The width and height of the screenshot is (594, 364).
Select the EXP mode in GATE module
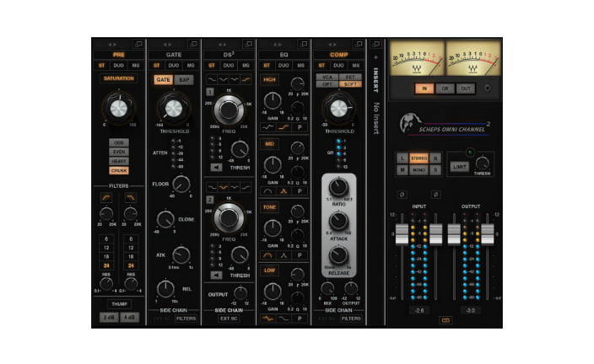tap(184, 80)
